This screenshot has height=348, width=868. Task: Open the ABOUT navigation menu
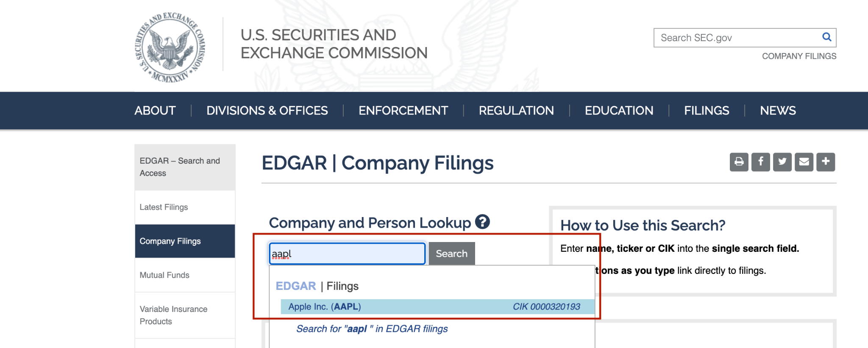point(155,111)
